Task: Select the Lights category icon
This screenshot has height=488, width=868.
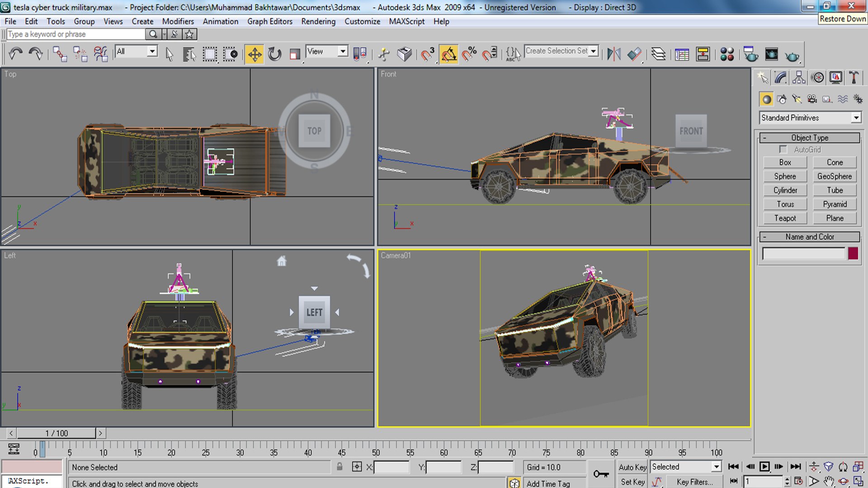Action: coord(797,99)
